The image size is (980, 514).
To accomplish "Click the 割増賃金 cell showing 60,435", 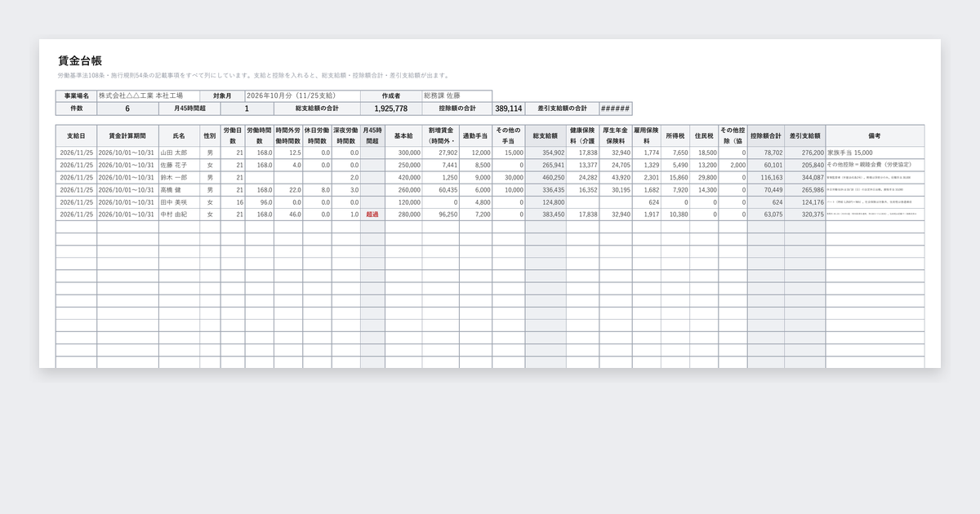I will click(x=440, y=189).
